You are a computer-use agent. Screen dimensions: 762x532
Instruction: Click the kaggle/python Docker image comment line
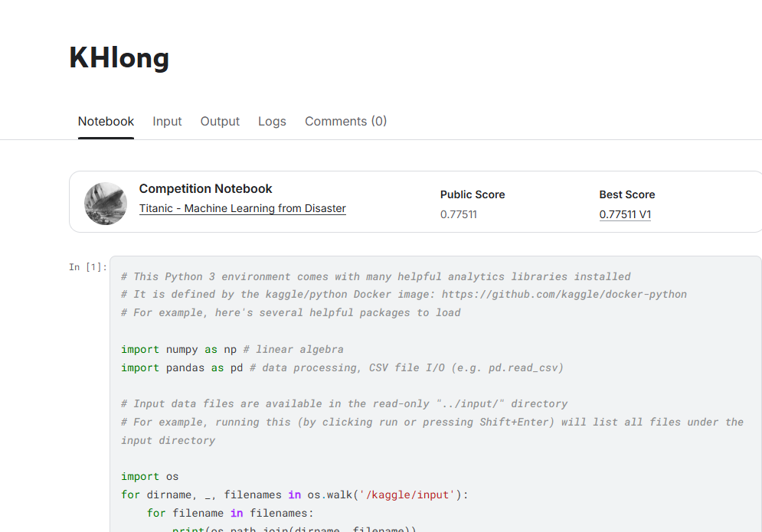pos(404,295)
